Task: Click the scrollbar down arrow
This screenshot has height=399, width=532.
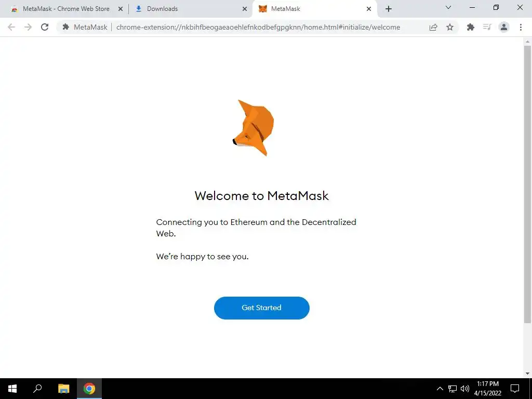Action: pos(528,374)
